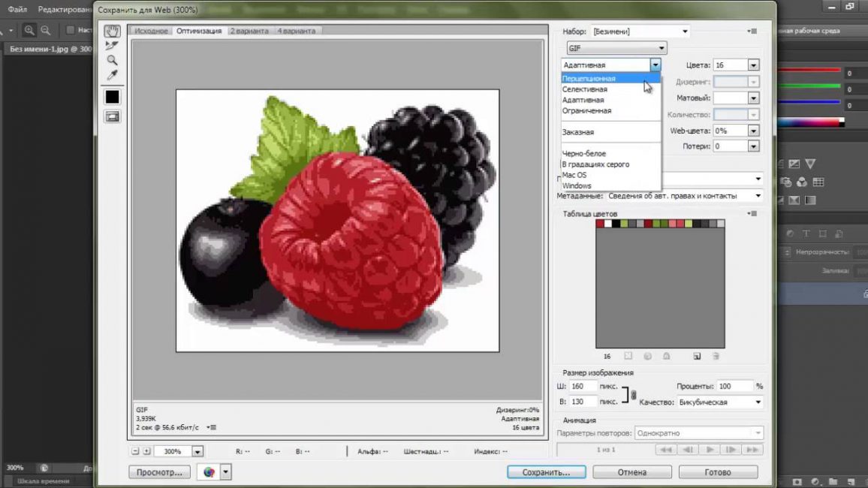Click the new color icon under the color table

698,356
